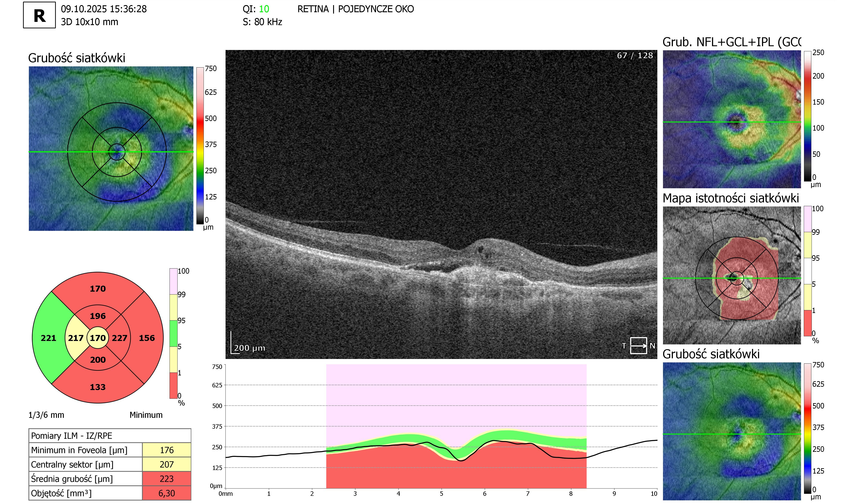Viewport: 858px width, 504px height.
Task: Select the inner temporal sector 217
Action: pos(76,338)
